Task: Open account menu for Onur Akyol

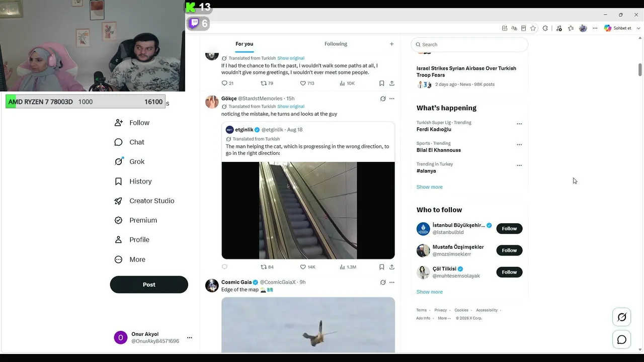Action: [189, 338]
